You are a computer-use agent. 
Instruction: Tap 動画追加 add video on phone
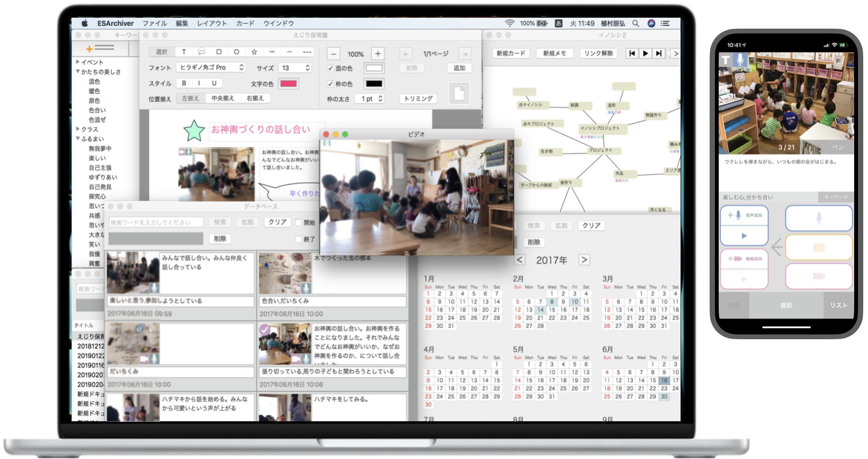[x=744, y=259]
